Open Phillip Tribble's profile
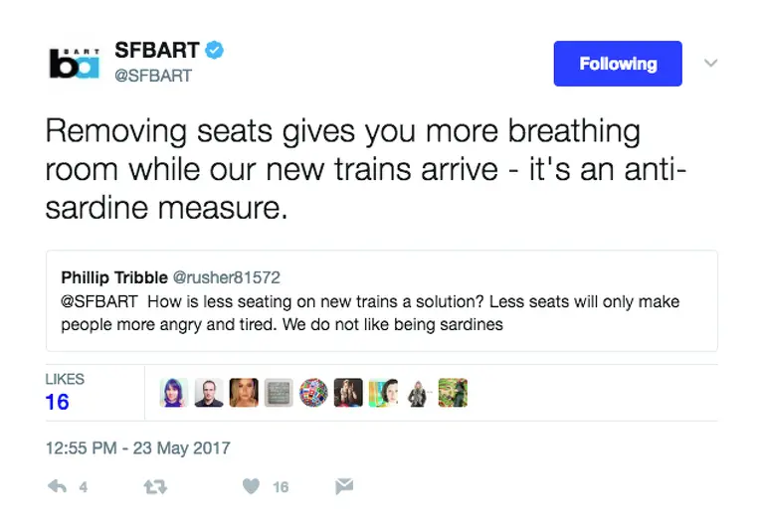764x532 pixels. click(113, 277)
